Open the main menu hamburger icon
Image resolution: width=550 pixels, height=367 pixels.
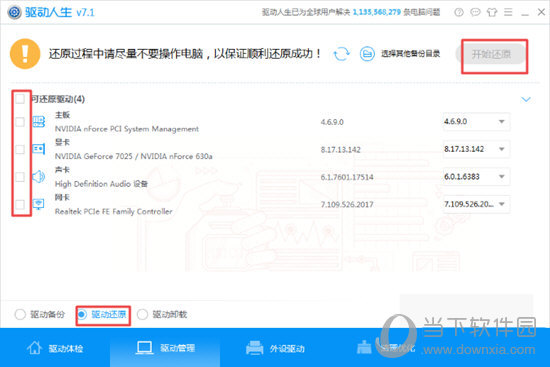click(508, 13)
